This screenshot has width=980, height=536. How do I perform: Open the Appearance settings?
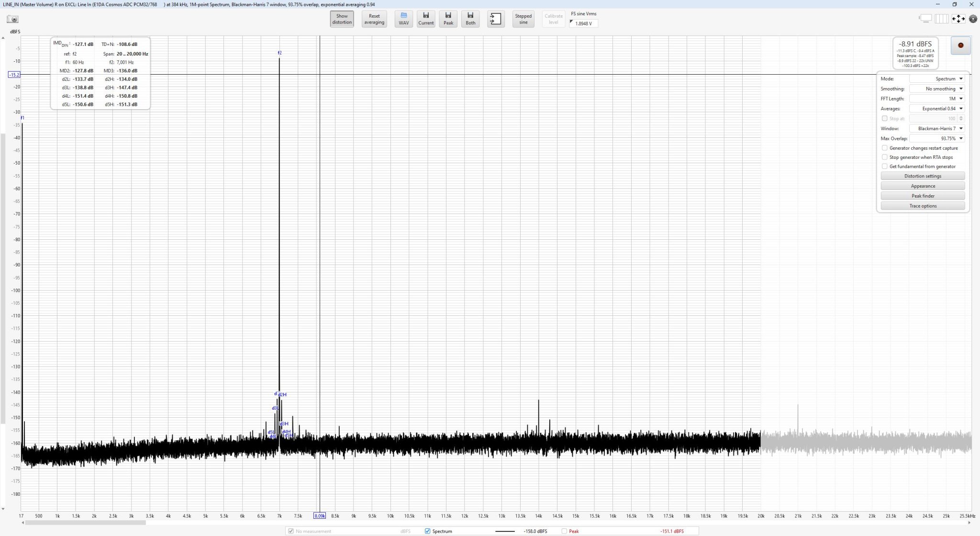point(923,186)
